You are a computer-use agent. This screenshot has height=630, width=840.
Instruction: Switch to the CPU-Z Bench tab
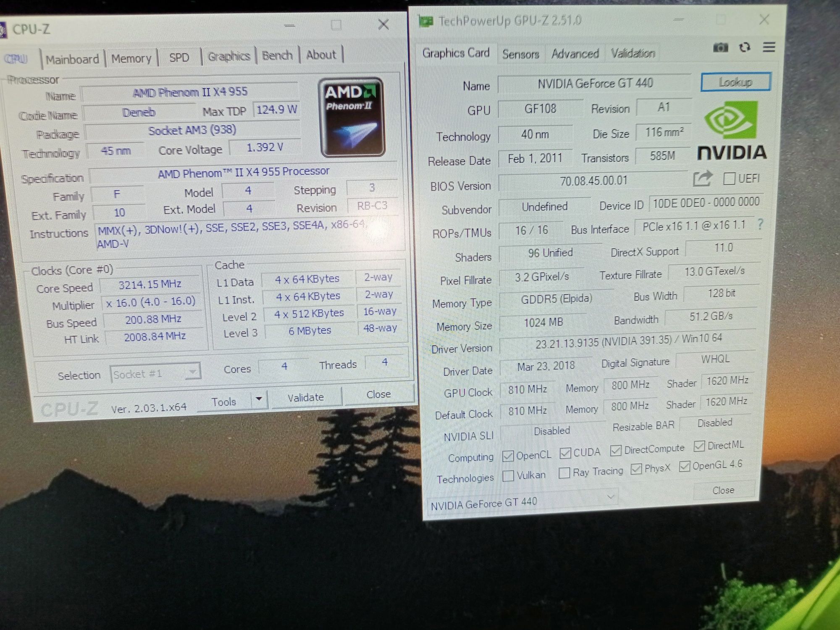277,55
